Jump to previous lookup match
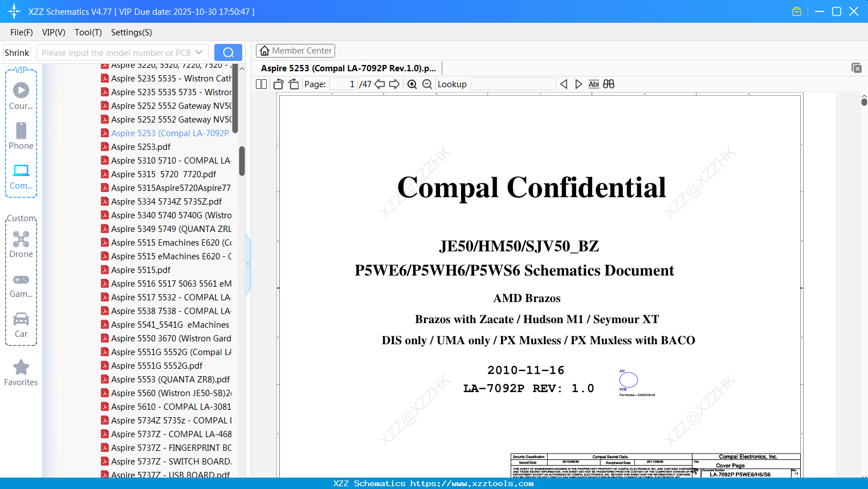The height and width of the screenshot is (489, 868). click(564, 84)
